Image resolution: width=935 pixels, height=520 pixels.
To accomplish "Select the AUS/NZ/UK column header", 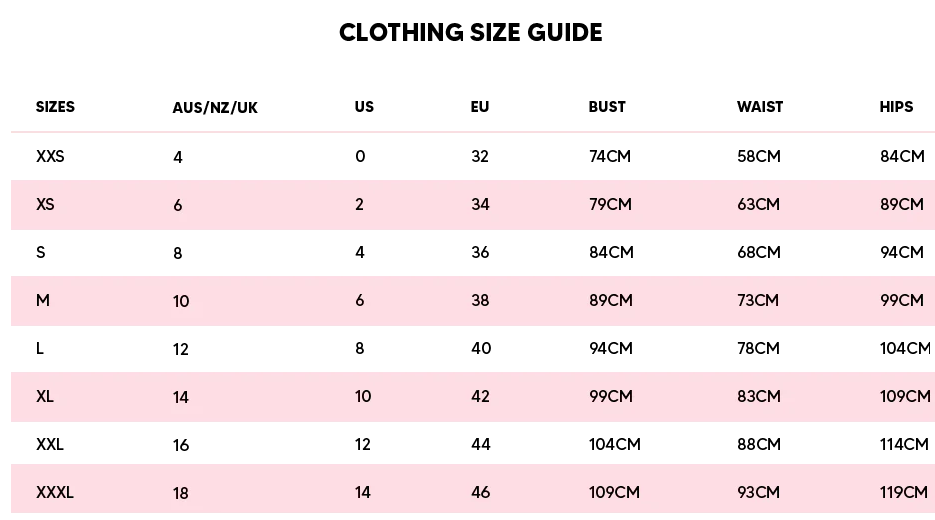I will coord(215,108).
